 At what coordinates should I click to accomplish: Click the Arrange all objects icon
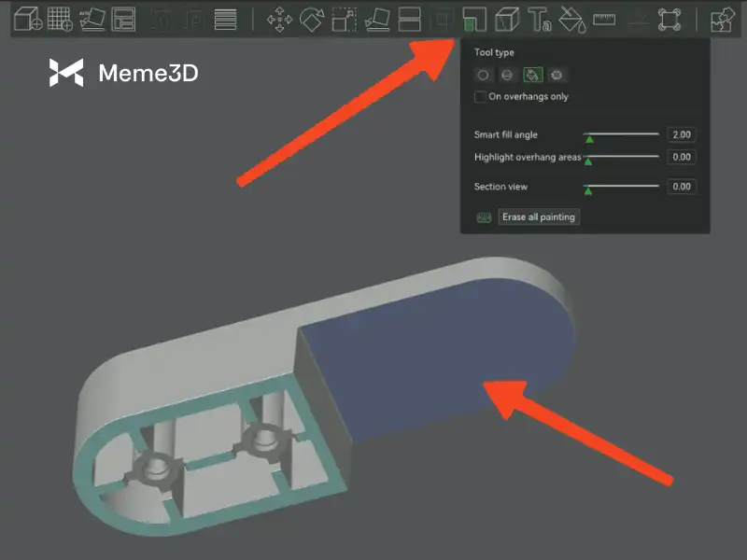click(122, 19)
